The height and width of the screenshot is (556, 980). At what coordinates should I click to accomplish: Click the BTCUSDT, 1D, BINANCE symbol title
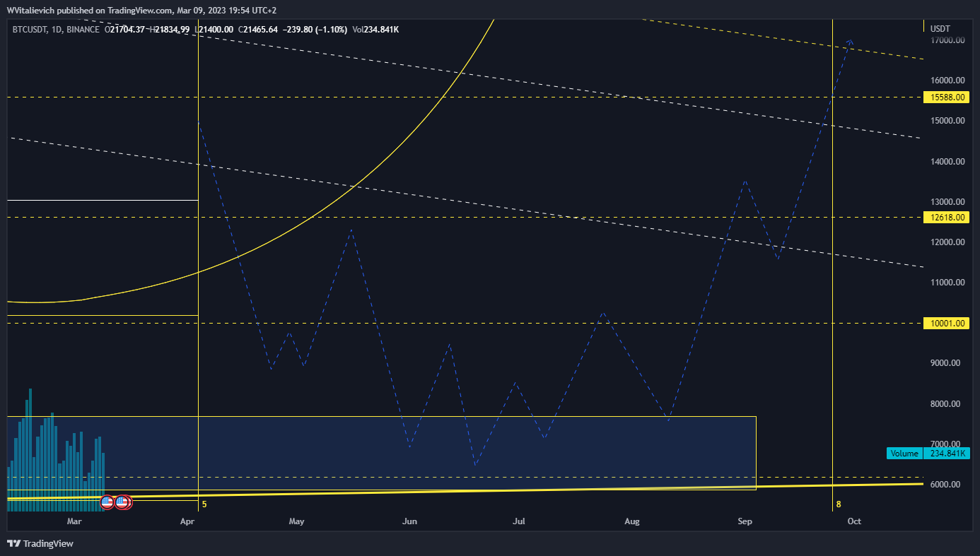pos(57,29)
